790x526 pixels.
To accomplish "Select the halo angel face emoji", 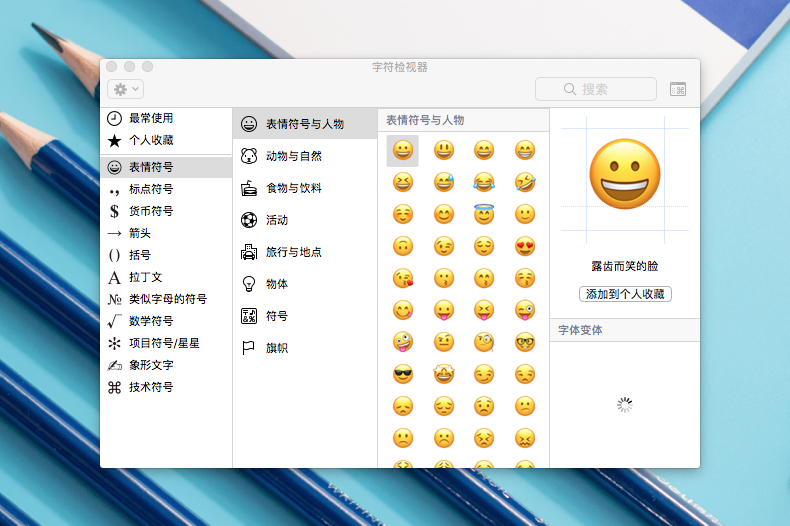I will tap(484, 214).
